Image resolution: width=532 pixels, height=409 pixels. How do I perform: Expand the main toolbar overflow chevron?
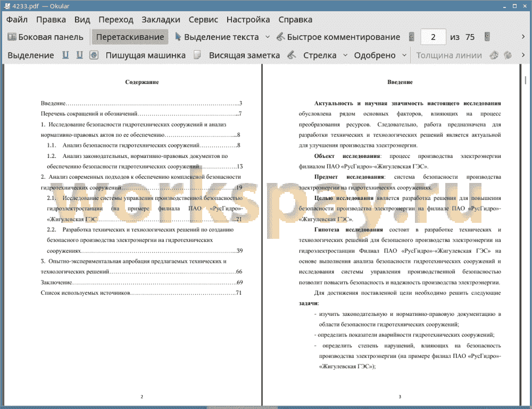[523, 37]
